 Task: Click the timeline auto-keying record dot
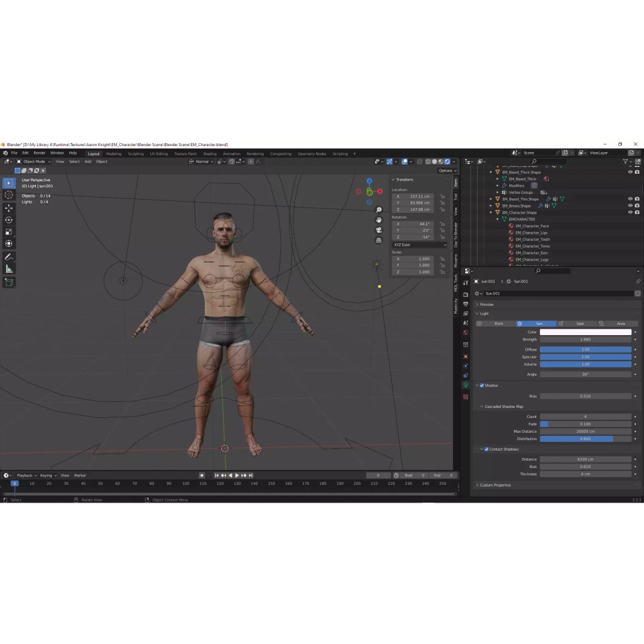click(x=202, y=475)
